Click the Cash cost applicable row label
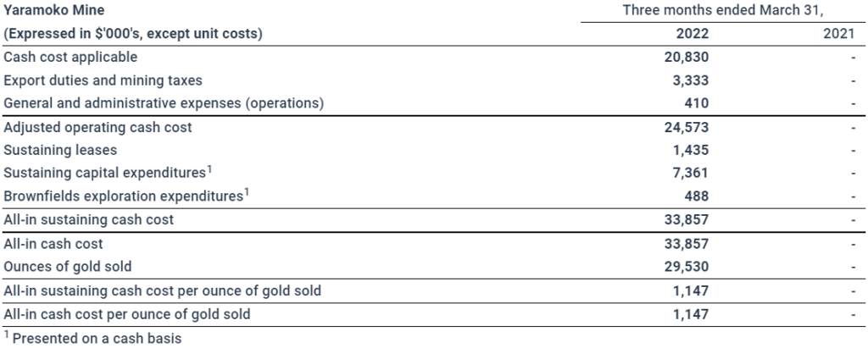The image size is (868, 348). click(70, 57)
